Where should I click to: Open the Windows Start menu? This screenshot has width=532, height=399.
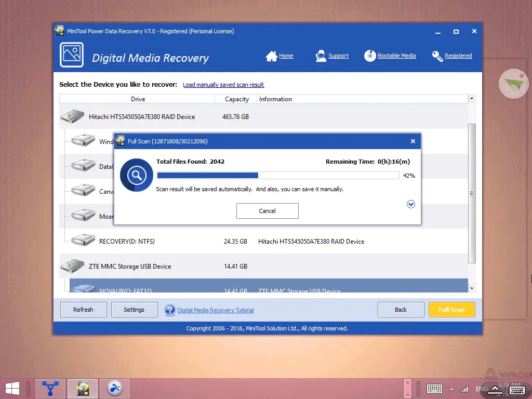tap(12, 389)
